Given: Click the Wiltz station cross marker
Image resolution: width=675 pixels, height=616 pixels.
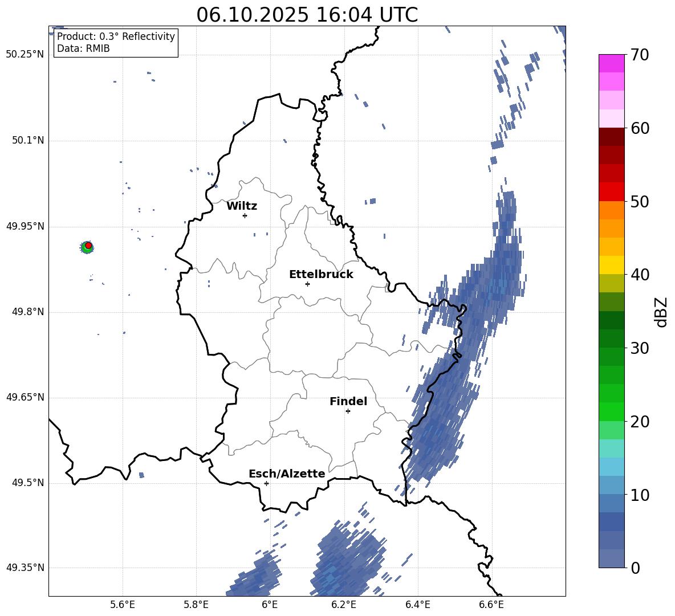Looking at the screenshot, I should tap(245, 215).
